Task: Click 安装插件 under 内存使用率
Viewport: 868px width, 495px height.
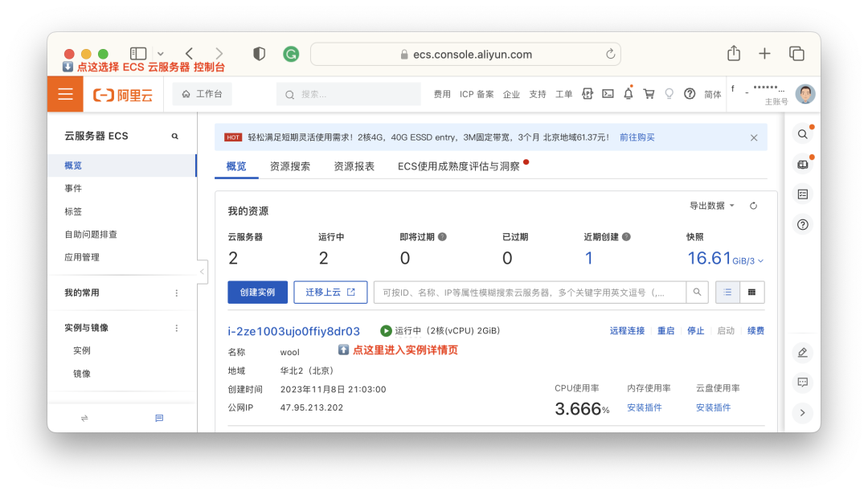Action: coord(645,408)
